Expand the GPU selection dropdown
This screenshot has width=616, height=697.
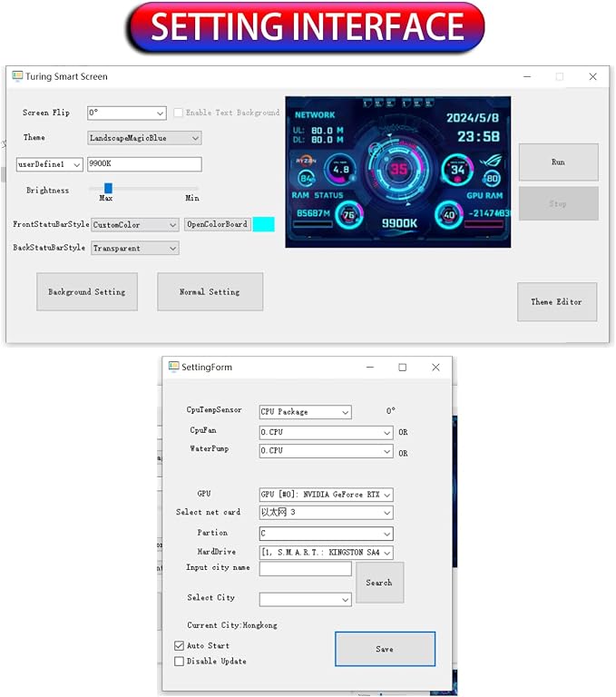click(x=327, y=495)
